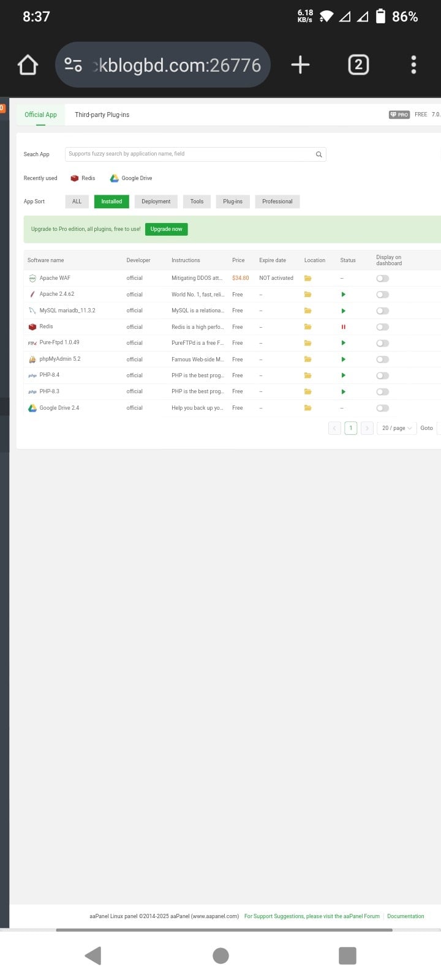Switch to the Official App tab
The height and width of the screenshot is (980, 441).
(x=40, y=115)
